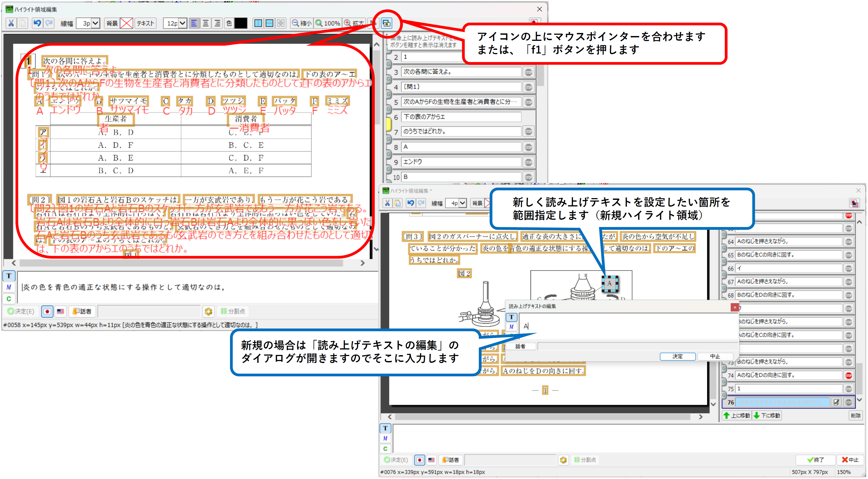Select list row 7 のうちではどれか。
This screenshot has height=479, width=868.
pos(461,131)
